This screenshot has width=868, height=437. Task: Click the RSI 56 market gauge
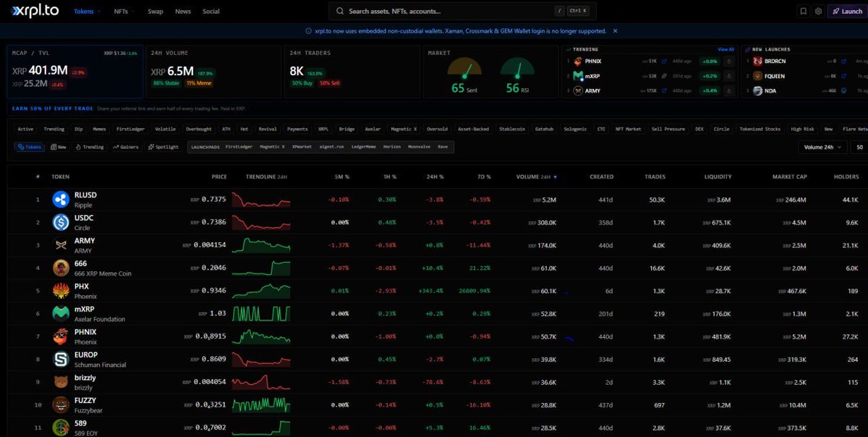point(517,75)
